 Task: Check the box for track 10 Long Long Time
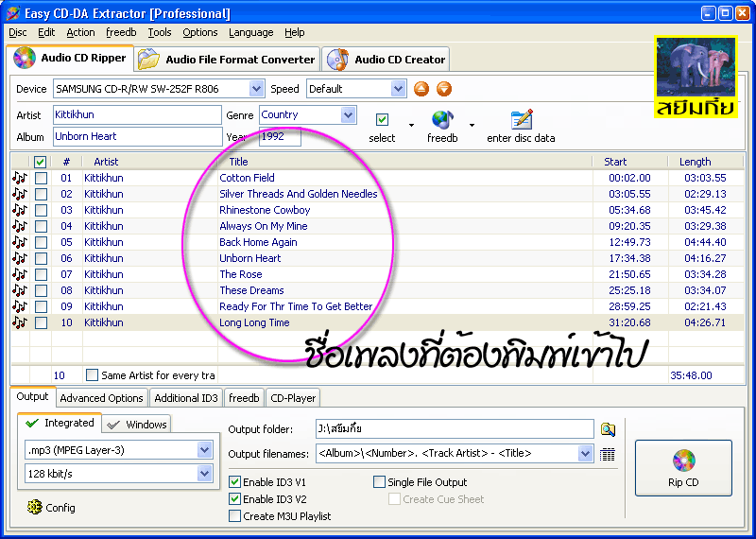[x=41, y=322]
